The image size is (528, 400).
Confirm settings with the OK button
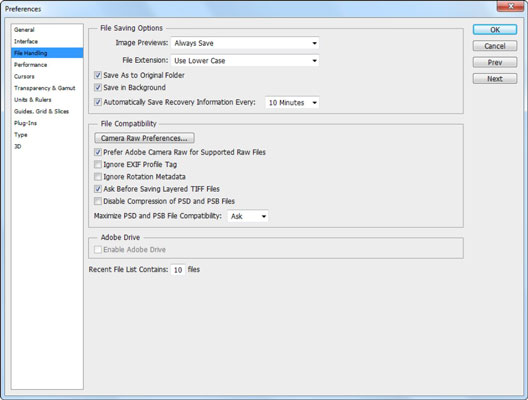click(495, 30)
